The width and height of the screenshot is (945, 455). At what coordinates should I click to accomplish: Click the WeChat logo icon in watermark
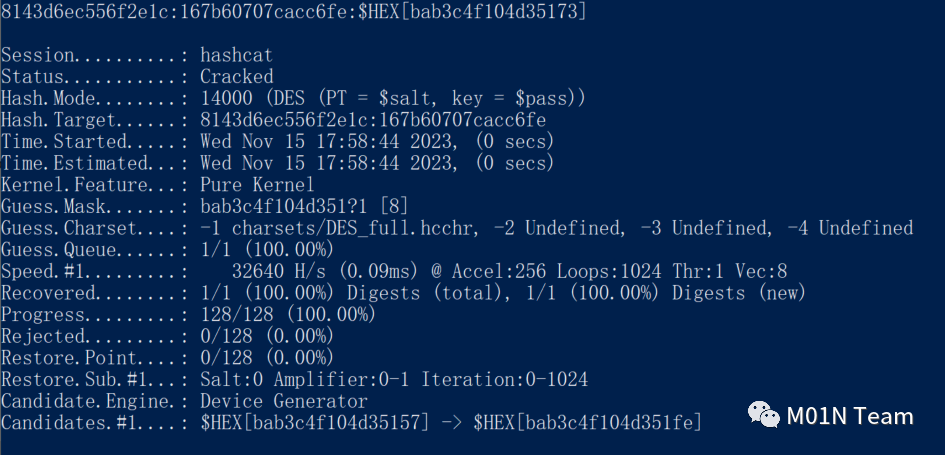pos(764,415)
